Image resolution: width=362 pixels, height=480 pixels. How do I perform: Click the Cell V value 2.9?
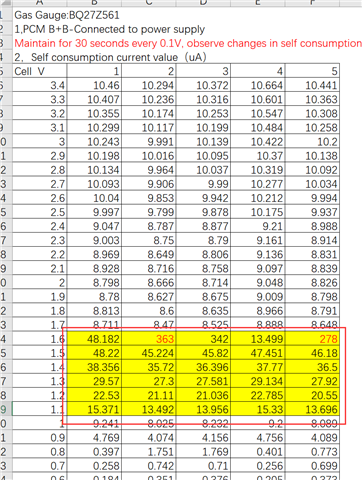(x=40, y=156)
